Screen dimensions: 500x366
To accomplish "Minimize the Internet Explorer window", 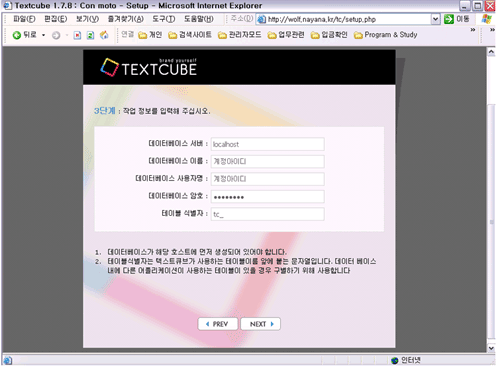I will pos(465,6).
